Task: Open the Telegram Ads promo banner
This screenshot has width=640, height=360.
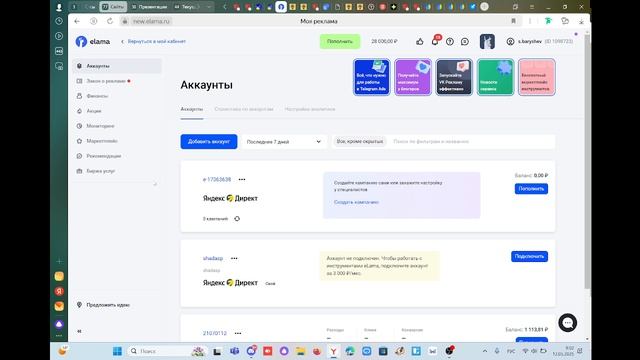Action: click(371, 77)
